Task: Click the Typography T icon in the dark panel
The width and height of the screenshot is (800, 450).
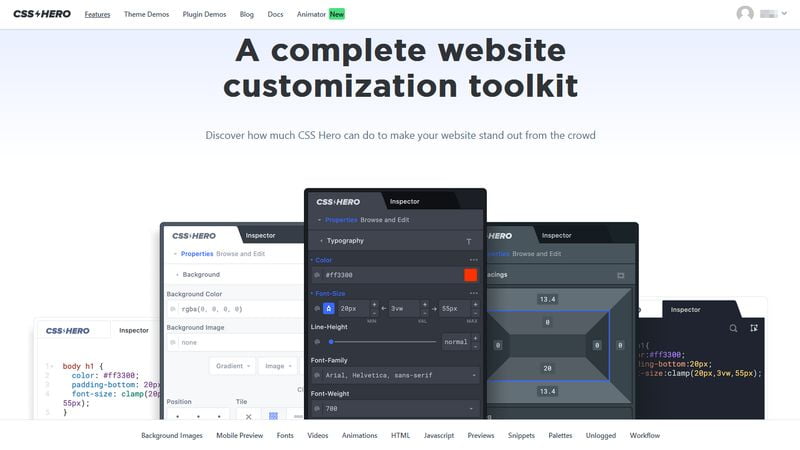Action: pyautogui.click(x=468, y=241)
